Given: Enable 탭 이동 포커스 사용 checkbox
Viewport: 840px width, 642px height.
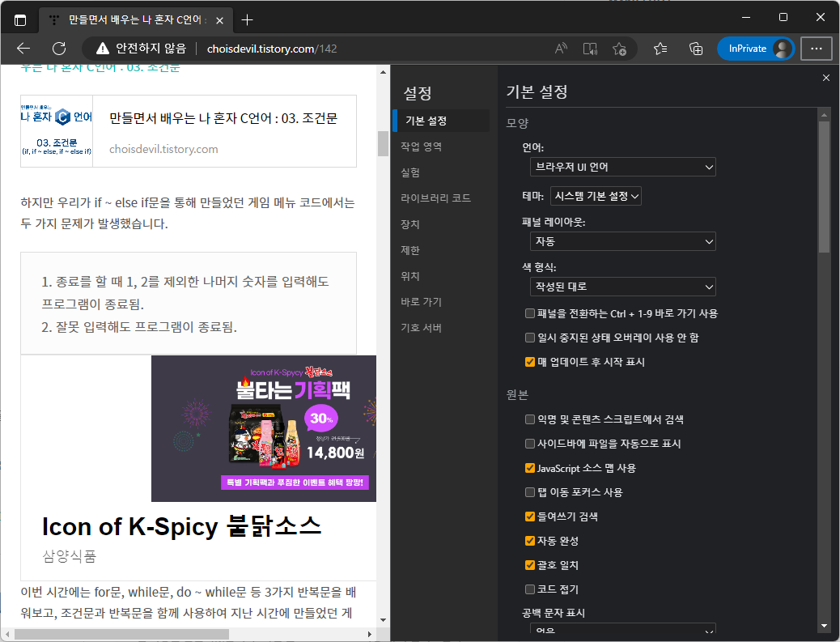Looking at the screenshot, I should [x=530, y=492].
